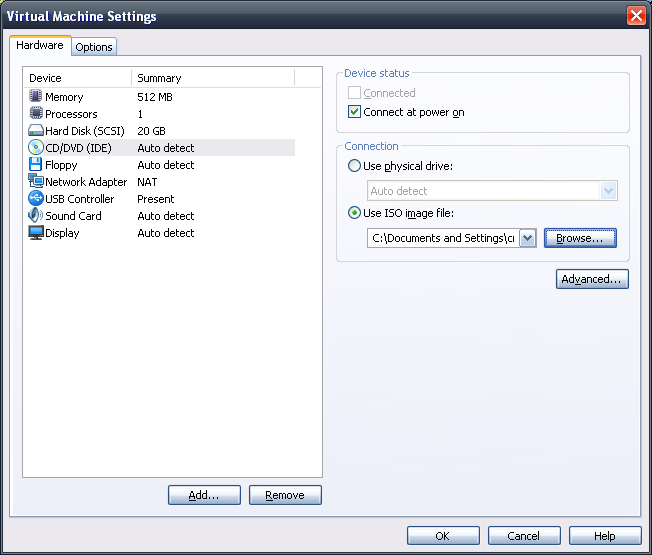Select the Processors row label

click(71, 114)
